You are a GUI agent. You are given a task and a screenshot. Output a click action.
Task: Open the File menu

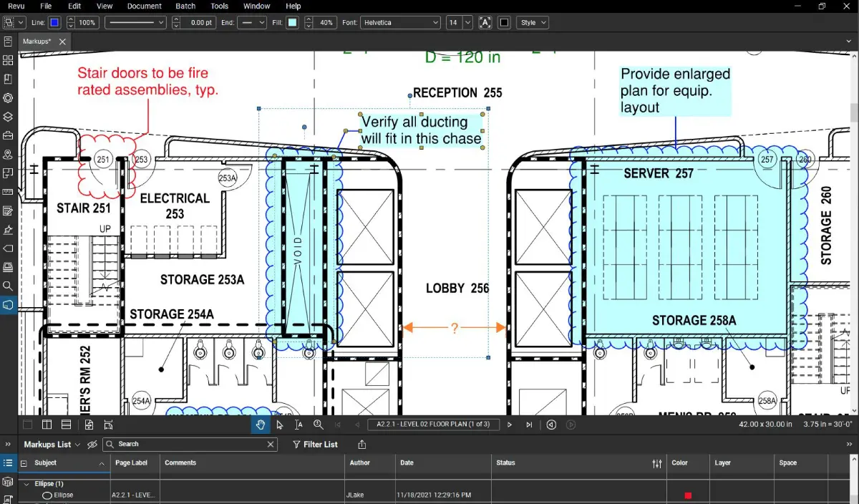(x=46, y=6)
